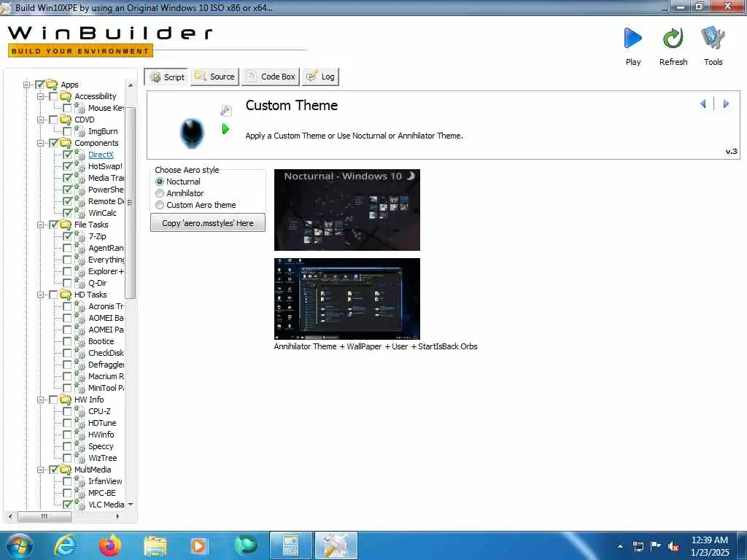Click the CPU-Z script icon
This screenshot has height=560, width=747.
80,411
